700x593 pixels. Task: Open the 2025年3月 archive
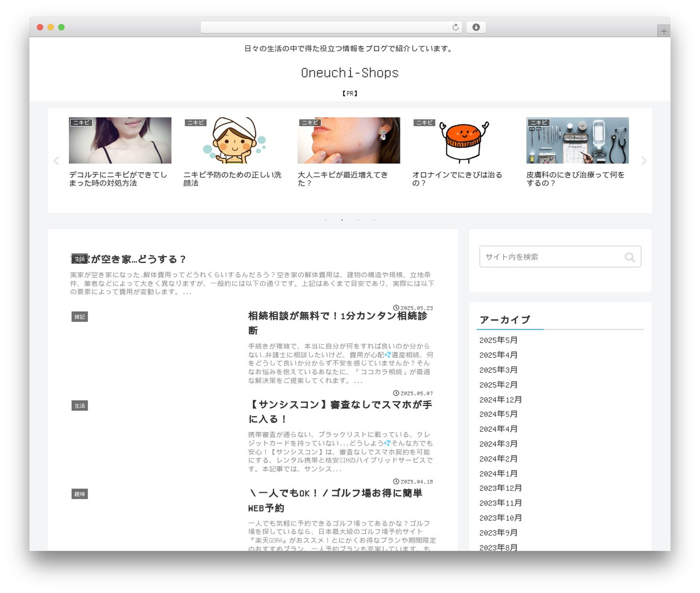coord(498,370)
